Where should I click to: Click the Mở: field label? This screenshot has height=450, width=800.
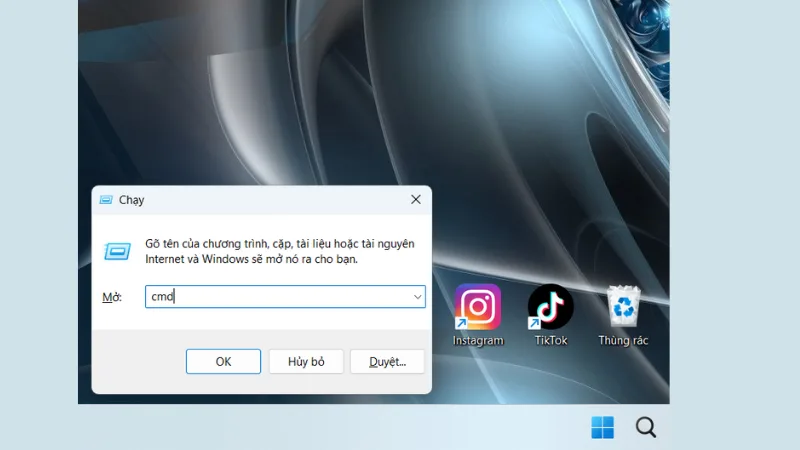pyautogui.click(x=112, y=298)
